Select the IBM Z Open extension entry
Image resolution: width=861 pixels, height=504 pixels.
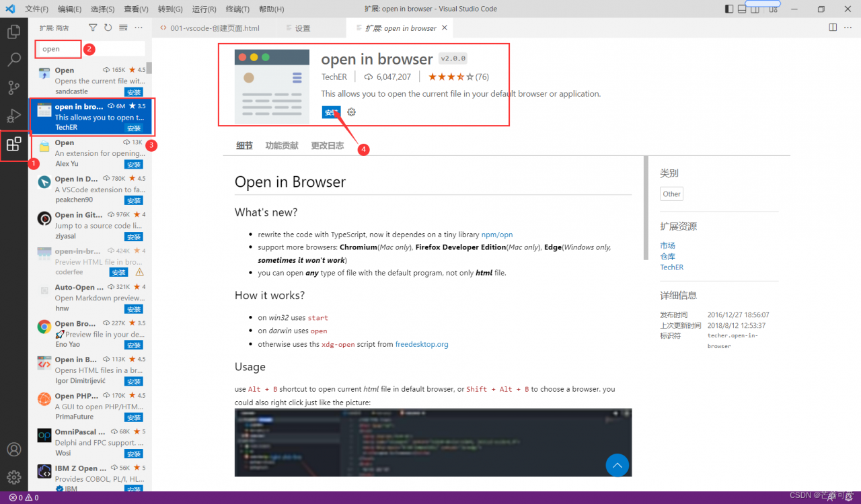pos(91,478)
